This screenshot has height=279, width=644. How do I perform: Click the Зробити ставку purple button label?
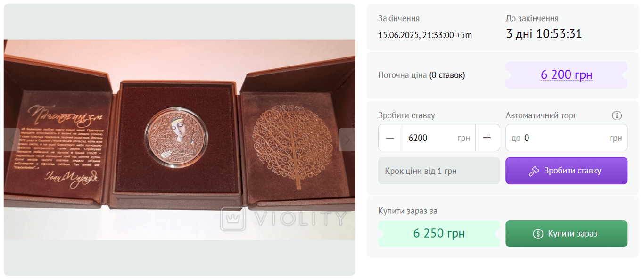click(x=572, y=171)
